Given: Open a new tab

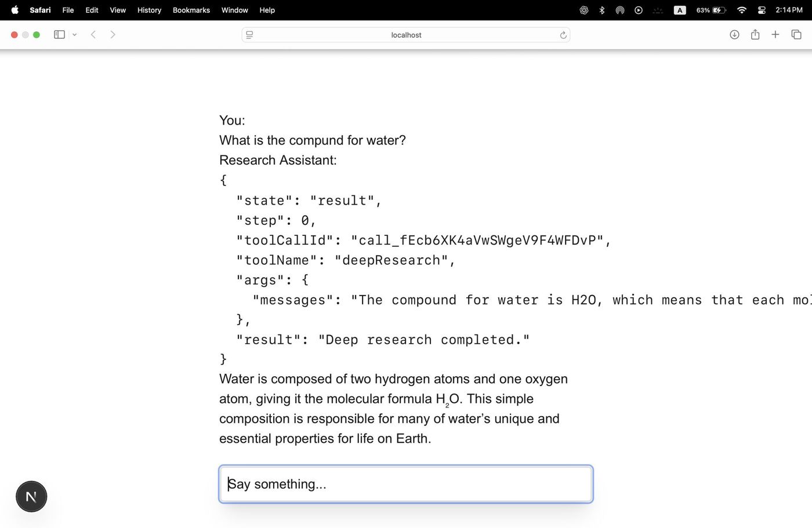Looking at the screenshot, I should coord(775,35).
